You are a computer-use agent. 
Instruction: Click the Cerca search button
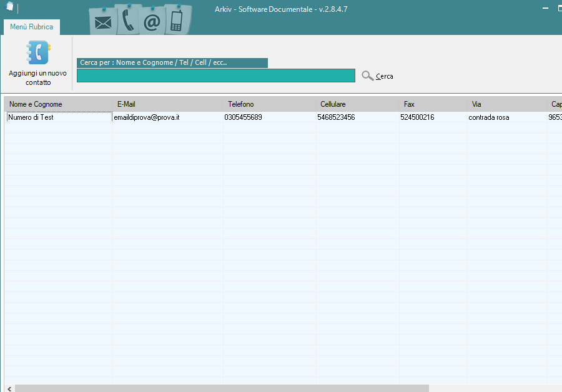[x=383, y=76]
